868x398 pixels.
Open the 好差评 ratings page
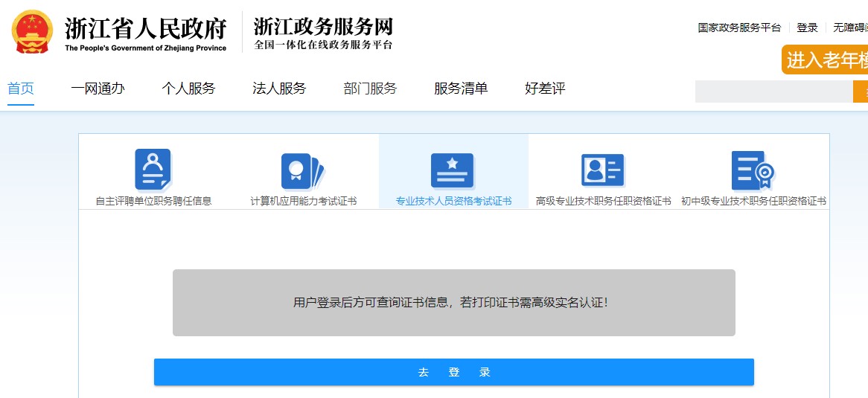pyautogui.click(x=545, y=89)
